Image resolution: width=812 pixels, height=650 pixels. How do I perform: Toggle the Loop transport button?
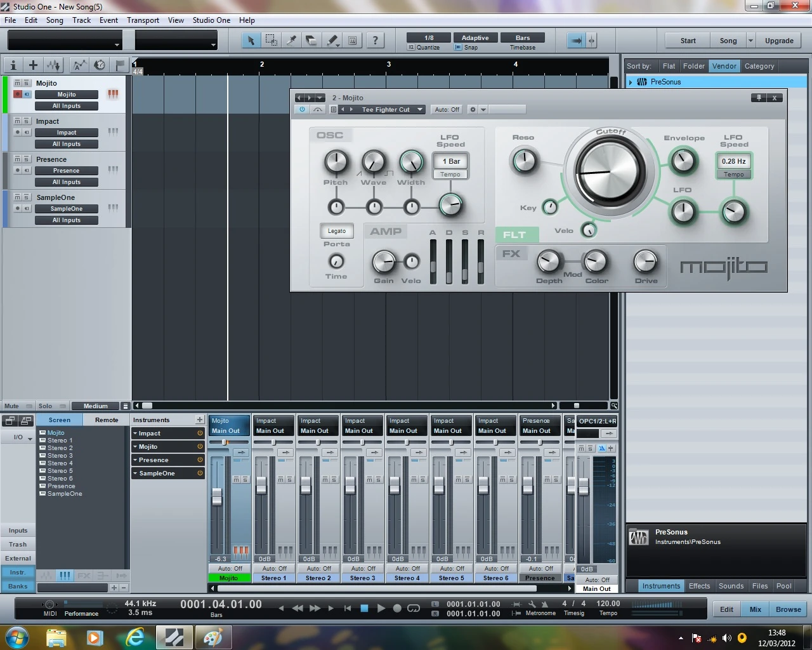click(414, 608)
